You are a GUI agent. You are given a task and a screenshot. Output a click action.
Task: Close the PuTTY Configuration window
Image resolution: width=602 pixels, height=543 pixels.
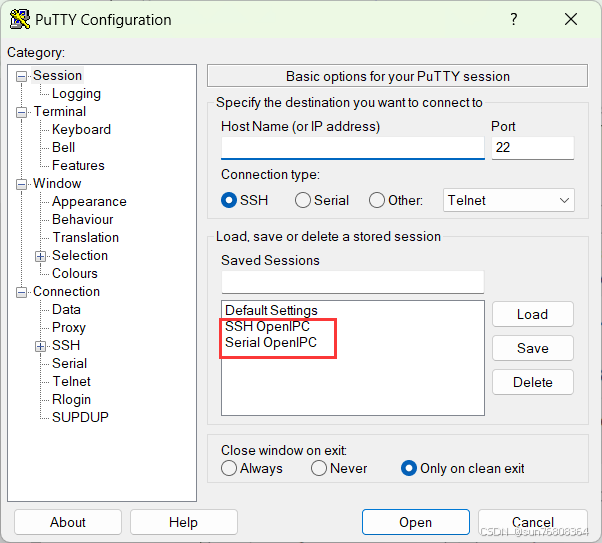571,19
